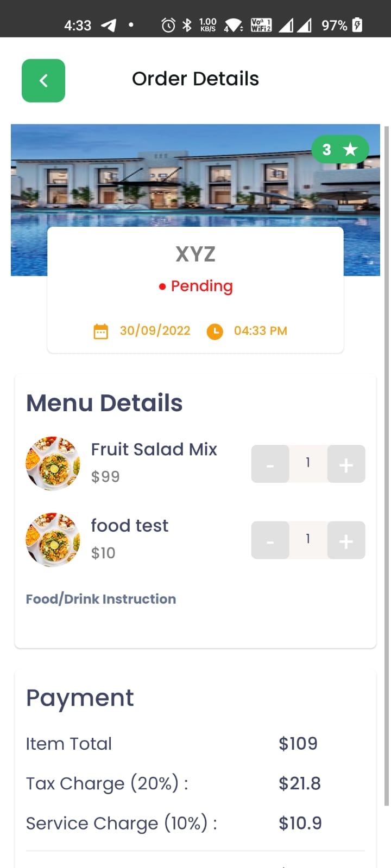The height and width of the screenshot is (868, 391).
Task: Click the orange clock icon
Action: click(x=215, y=331)
